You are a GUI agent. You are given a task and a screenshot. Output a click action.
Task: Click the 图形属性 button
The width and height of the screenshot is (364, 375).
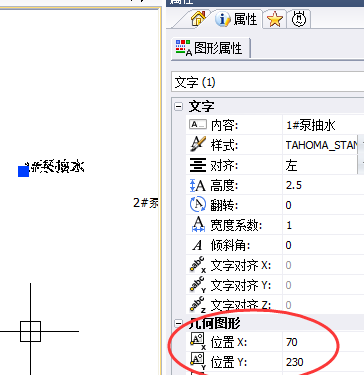211,49
